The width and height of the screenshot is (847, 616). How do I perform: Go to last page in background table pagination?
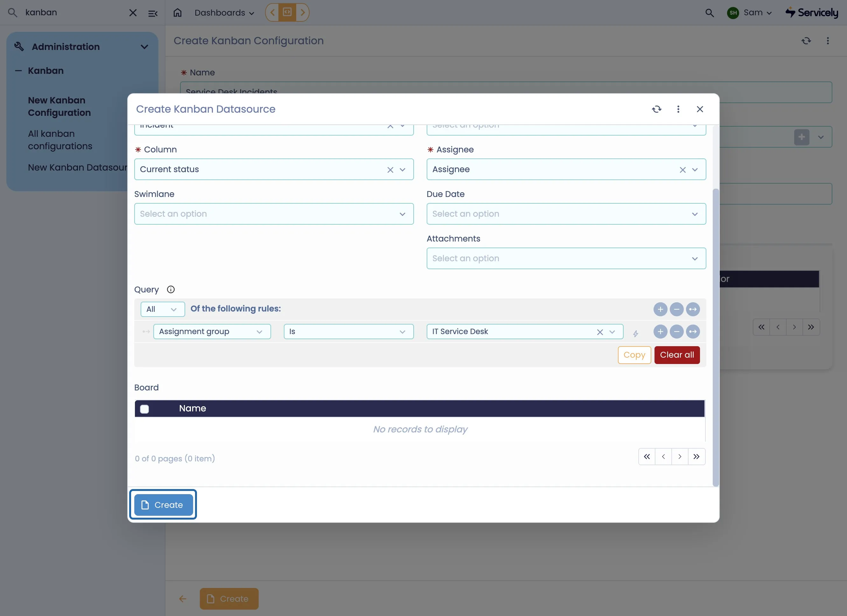[811, 327]
